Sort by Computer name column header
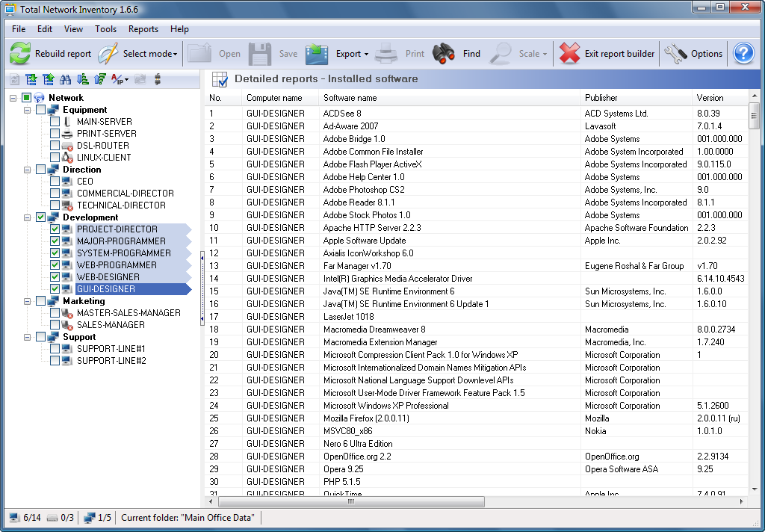 click(x=280, y=98)
